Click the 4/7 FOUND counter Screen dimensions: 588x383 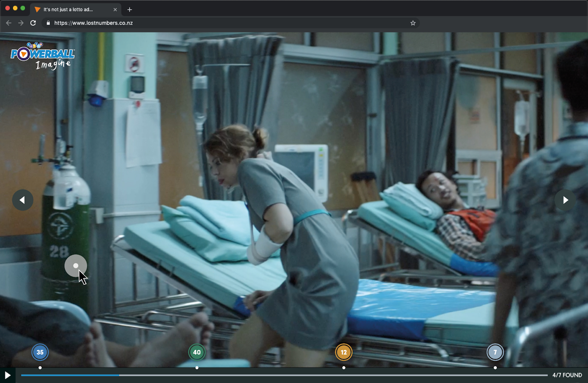click(x=567, y=375)
